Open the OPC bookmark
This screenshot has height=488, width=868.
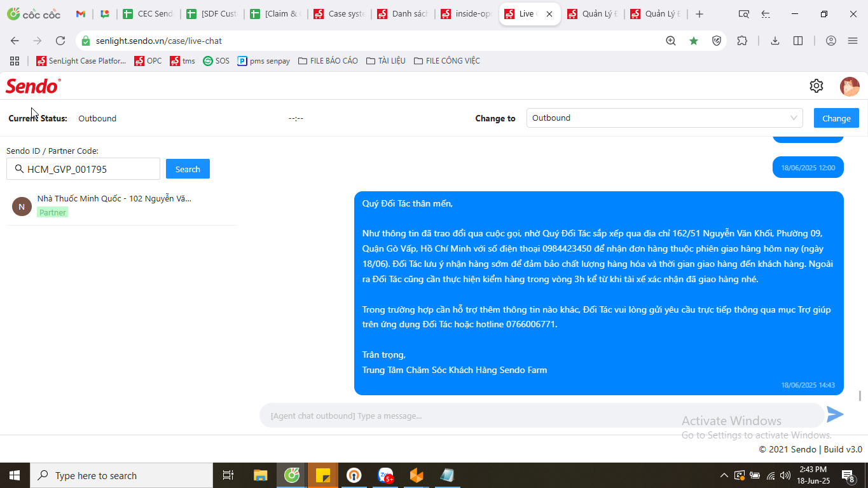[148, 61]
